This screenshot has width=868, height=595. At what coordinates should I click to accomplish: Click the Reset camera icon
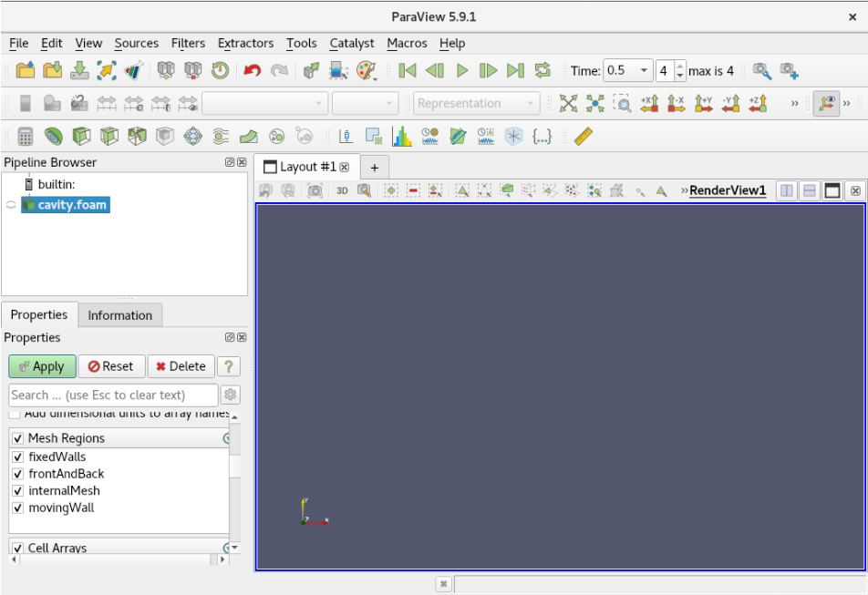click(568, 103)
